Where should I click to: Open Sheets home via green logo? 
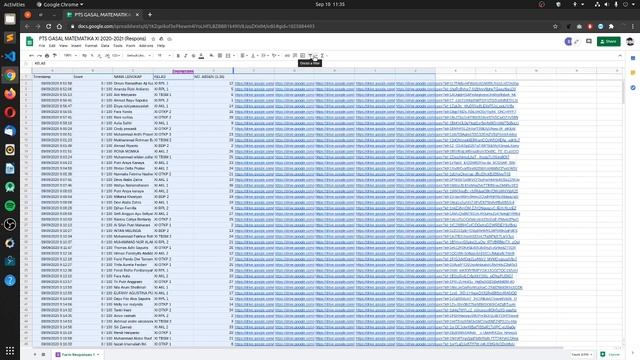point(30,41)
